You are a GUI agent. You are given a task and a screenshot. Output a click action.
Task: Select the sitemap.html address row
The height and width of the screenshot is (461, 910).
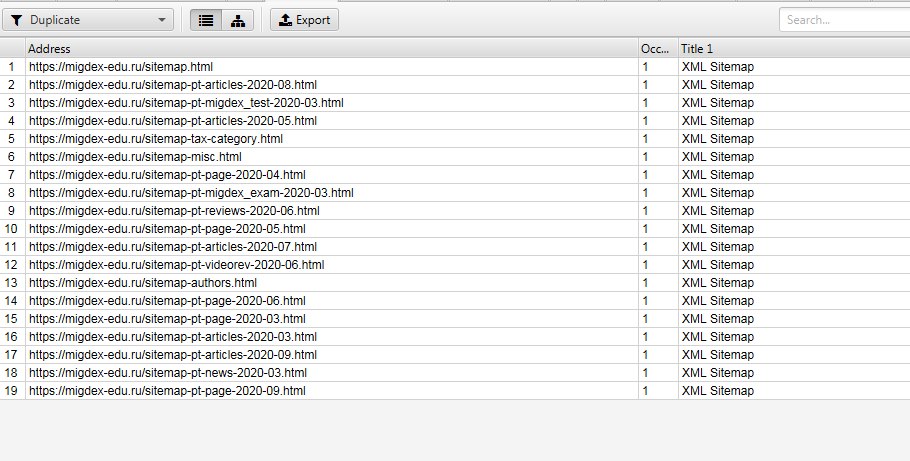(121, 67)
